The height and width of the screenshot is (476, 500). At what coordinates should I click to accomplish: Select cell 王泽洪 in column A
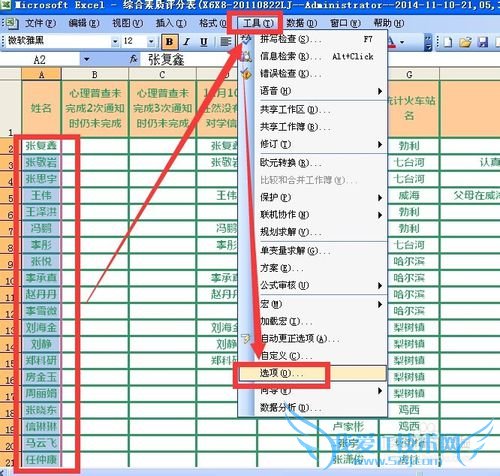coord(41,212)
